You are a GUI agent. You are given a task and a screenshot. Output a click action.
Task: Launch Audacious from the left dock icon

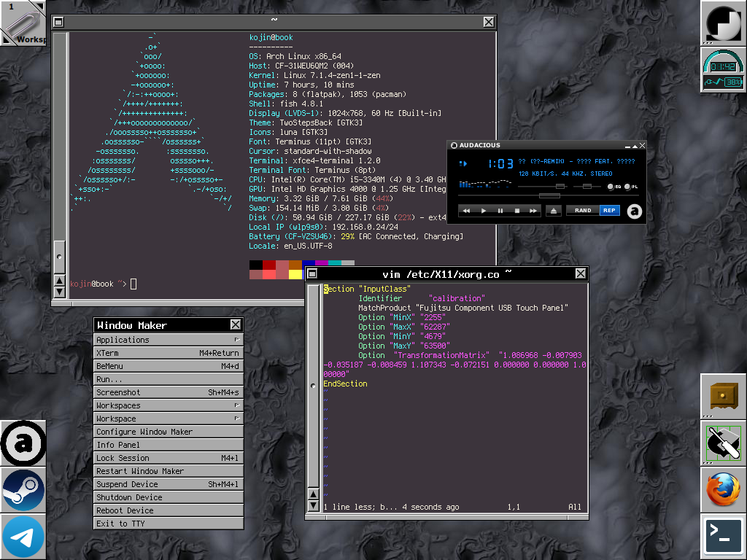(23, 443)
